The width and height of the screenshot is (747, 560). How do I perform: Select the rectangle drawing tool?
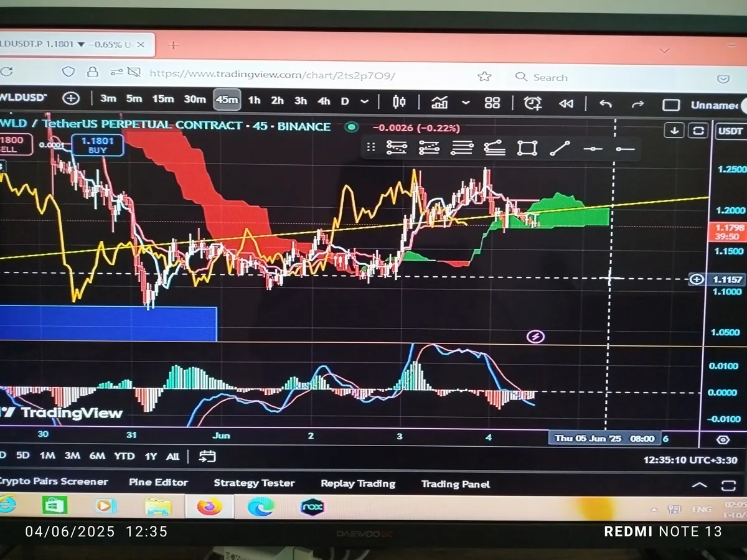[527, 148]
